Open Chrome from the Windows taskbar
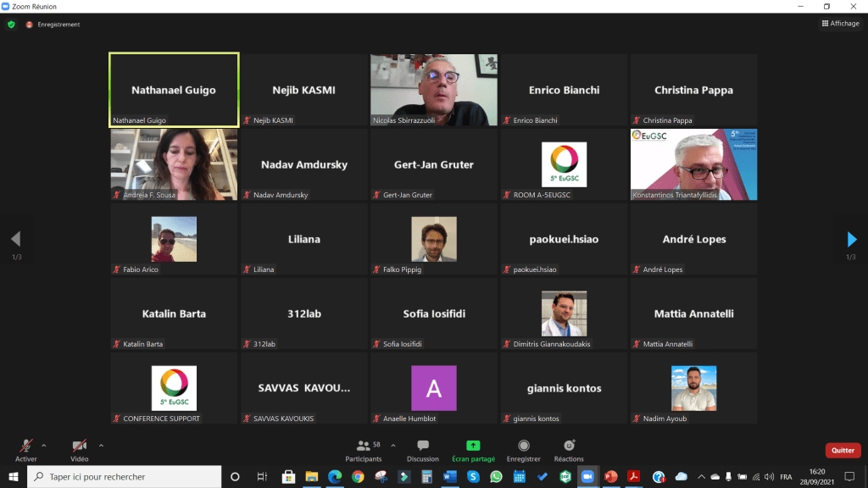Viewport: 868px width, 488px height. (358, 476)
